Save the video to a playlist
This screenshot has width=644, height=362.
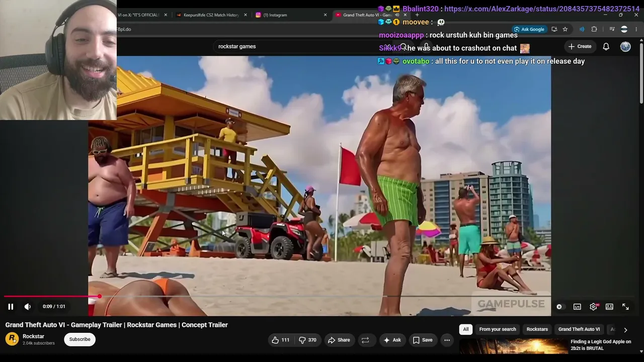pos(423,340)
